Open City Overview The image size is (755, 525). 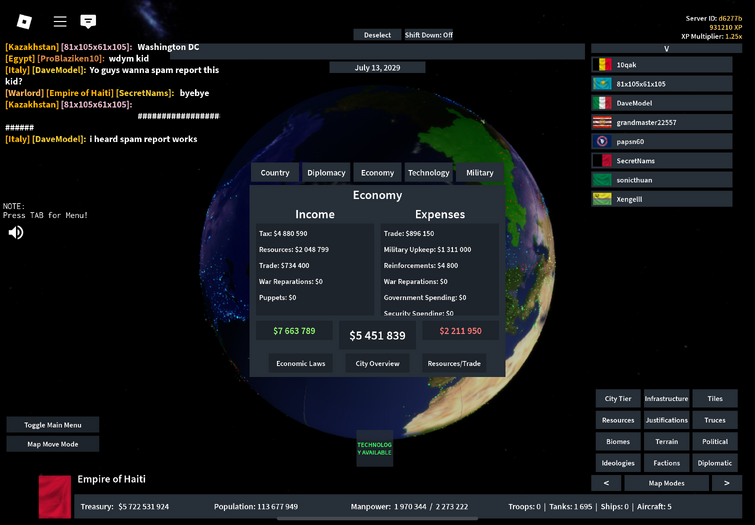[x=378, y=363]
